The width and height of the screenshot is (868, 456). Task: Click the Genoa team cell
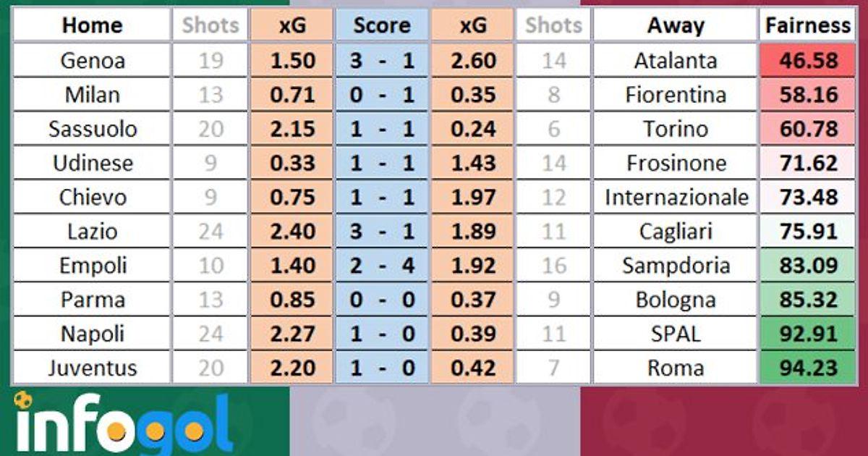point(92,61)
